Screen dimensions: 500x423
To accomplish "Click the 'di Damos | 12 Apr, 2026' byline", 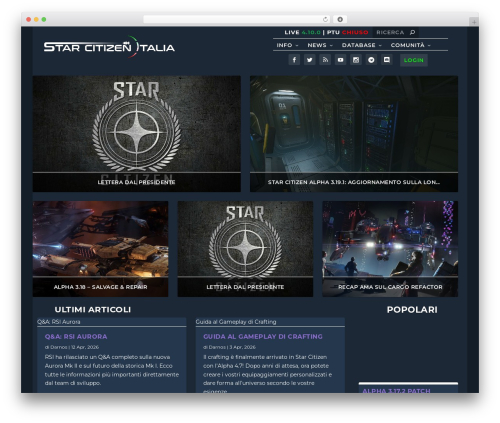I will pos(72,347).
